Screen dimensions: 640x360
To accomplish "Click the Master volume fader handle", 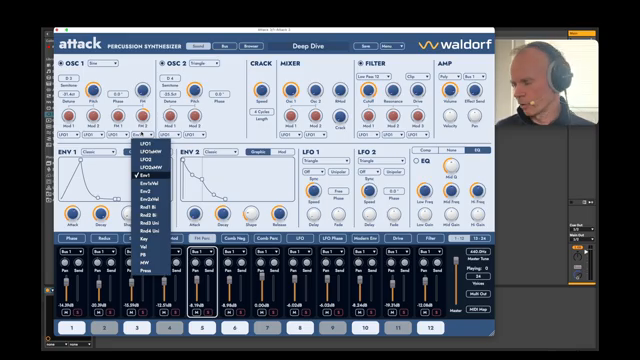I will click(456, 261).
